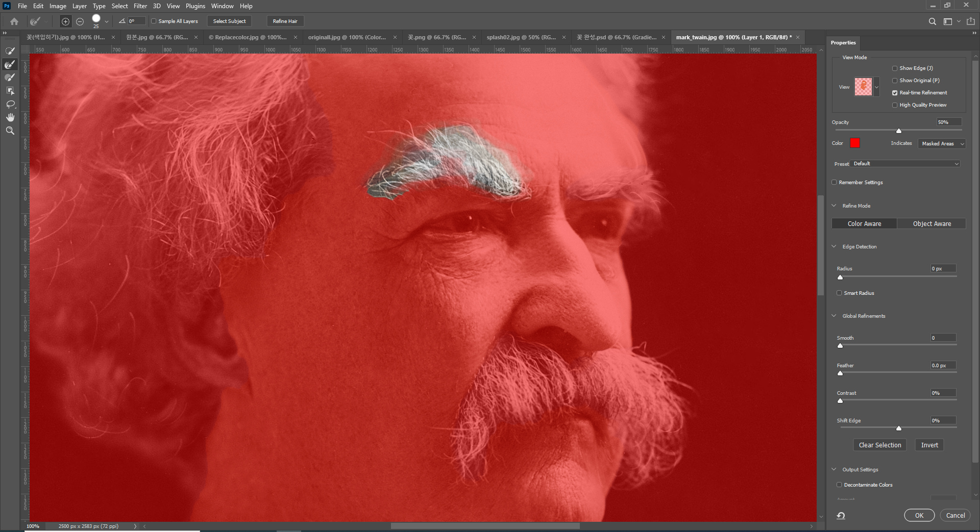Select the Hand tool

click(10, 117)
